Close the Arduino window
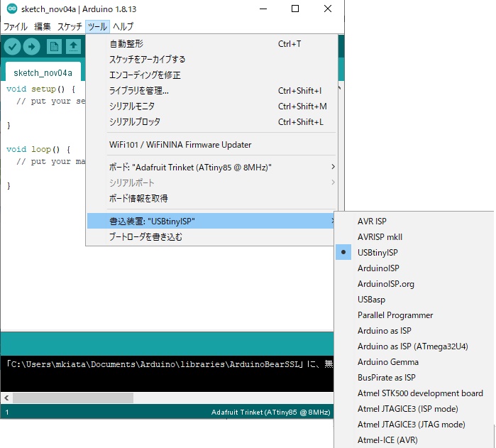Image resolution: width=496 pixels, height=448 pixels. coord(328,9)
